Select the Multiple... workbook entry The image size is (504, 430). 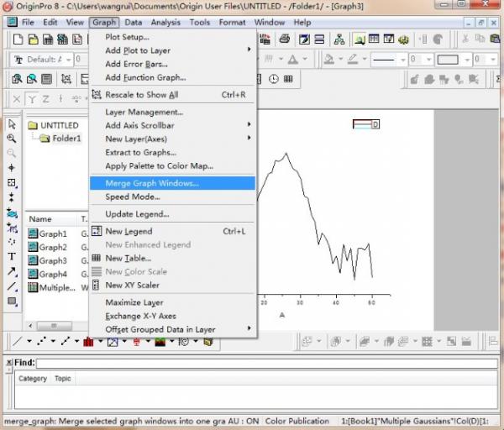tap(51, 287)
